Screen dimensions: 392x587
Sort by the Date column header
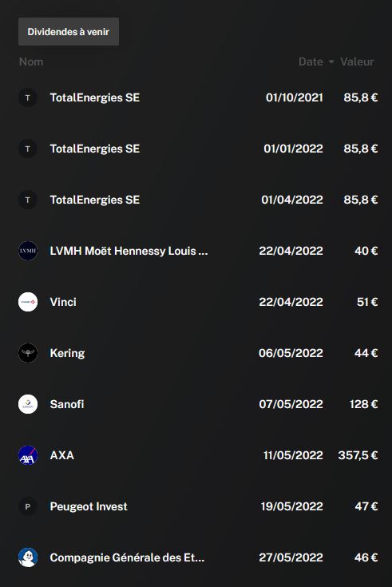(x=311, y=61)
